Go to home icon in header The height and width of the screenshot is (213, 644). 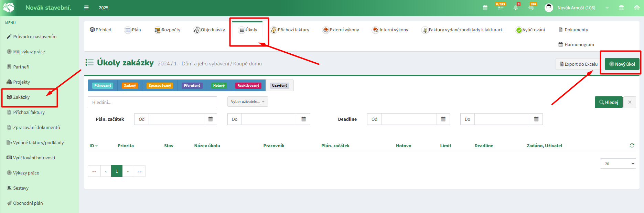pos(637,8)
